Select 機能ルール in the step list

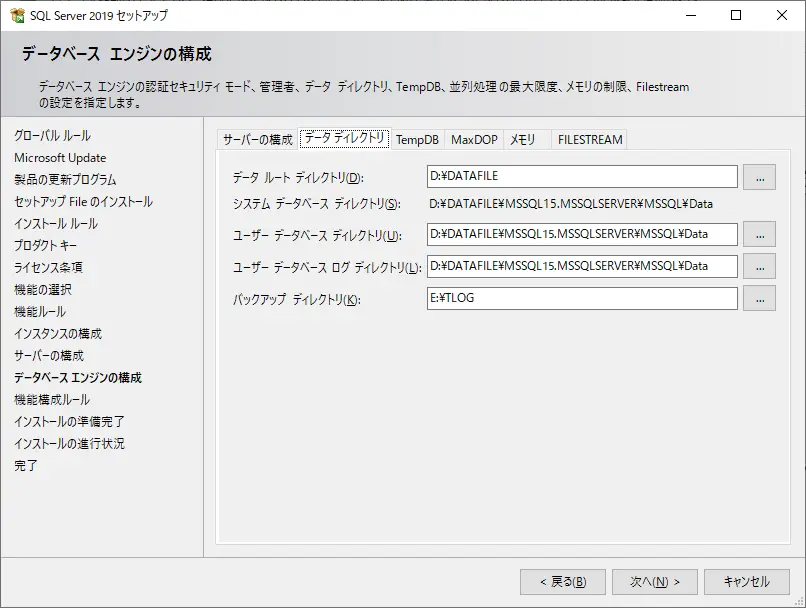point(40,312)
